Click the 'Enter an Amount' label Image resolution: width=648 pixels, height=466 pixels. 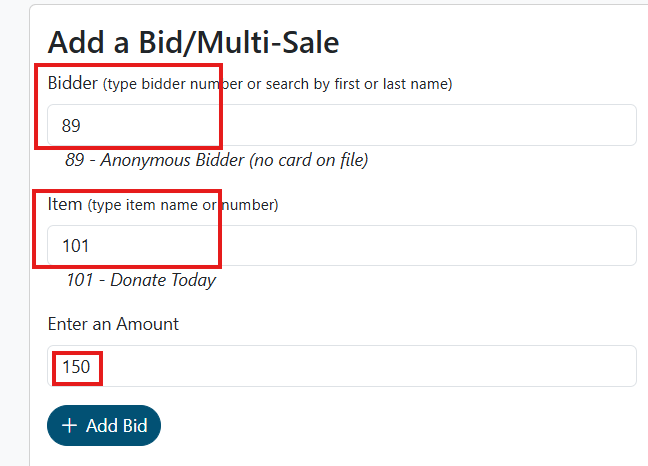113,324
